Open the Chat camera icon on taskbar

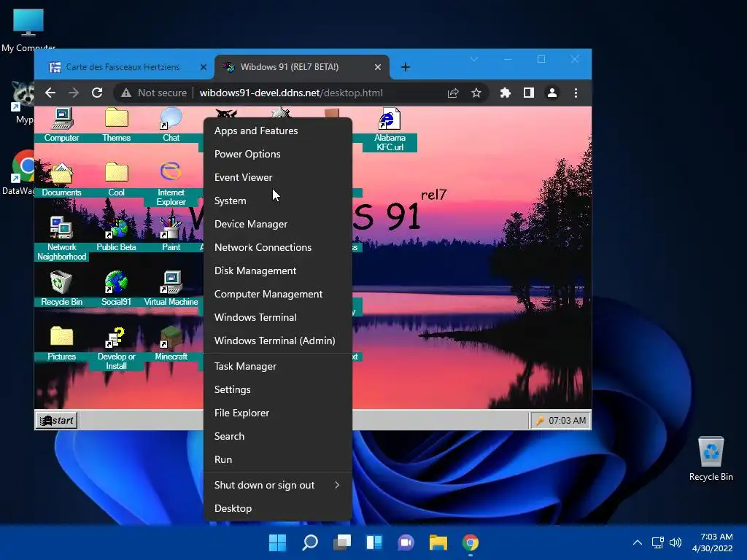406,542
